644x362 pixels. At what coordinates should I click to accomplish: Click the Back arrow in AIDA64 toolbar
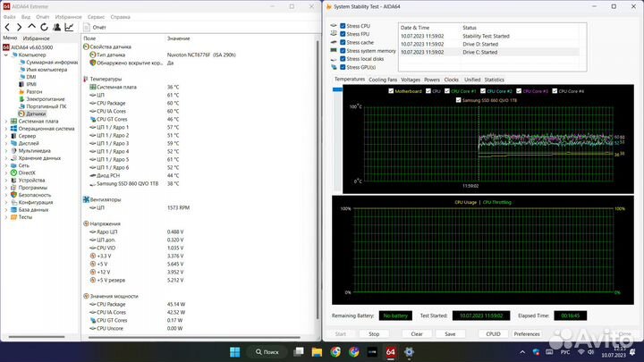coord(7,27)
